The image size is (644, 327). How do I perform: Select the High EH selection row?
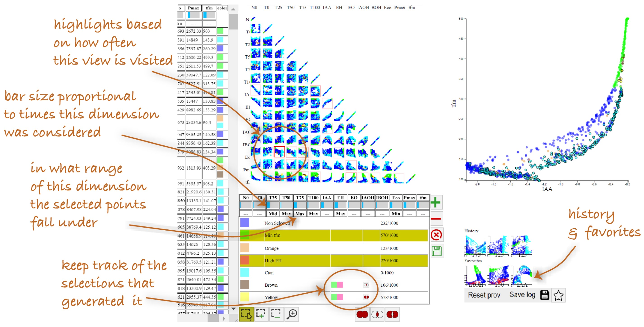point(334,261)
